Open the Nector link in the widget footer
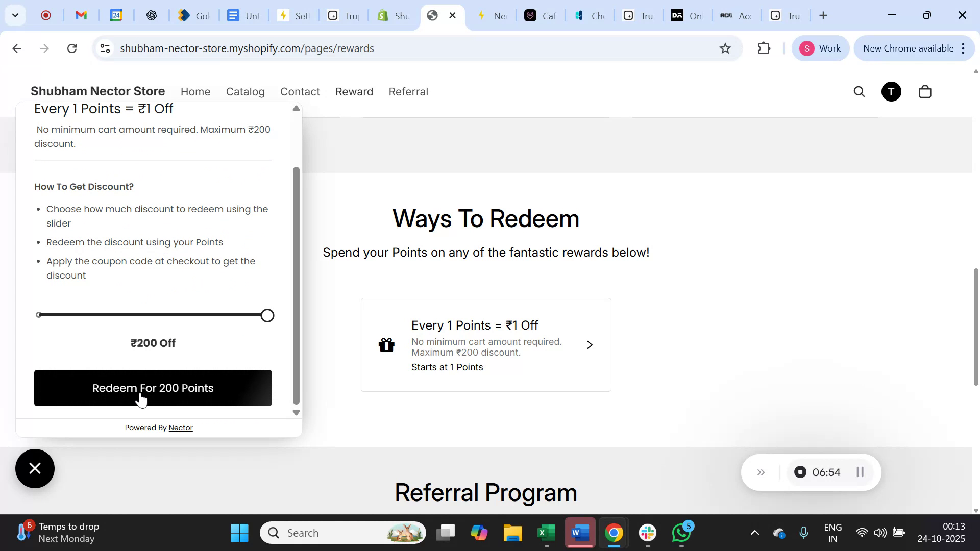This screenshot has height=551, width=980. (181, 428)
